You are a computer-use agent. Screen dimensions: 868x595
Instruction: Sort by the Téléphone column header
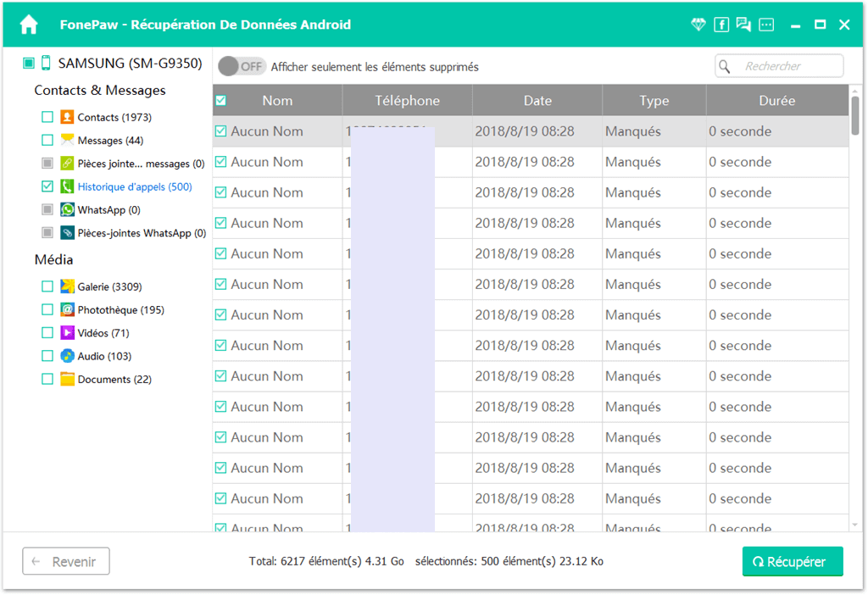tap(408, 100)
